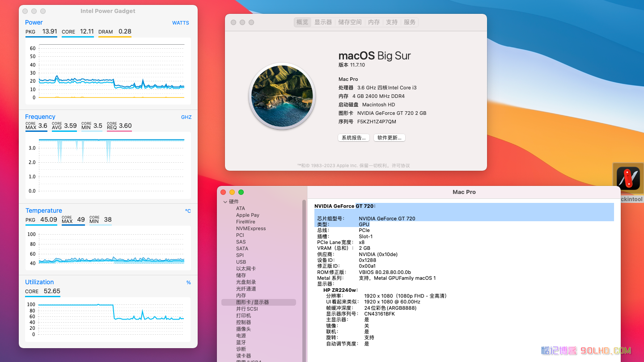Select 诊断 in the sidebar

(x=241, y=349)
